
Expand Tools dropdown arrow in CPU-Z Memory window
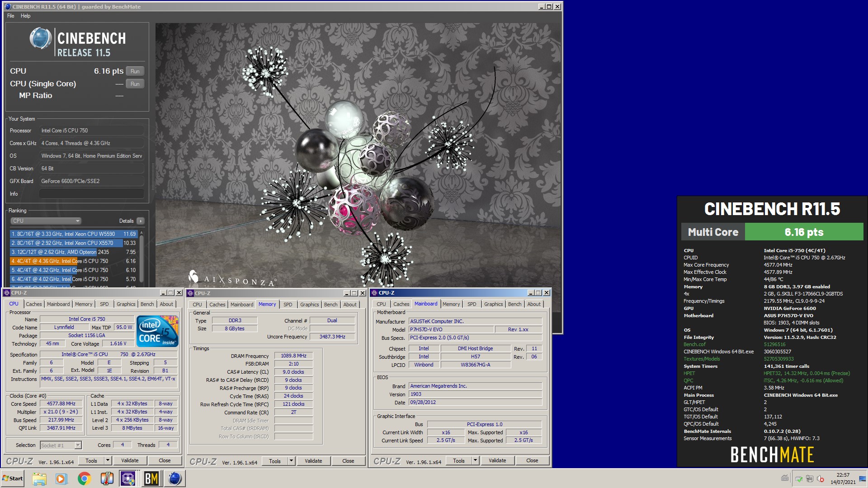tap(291, 461)
